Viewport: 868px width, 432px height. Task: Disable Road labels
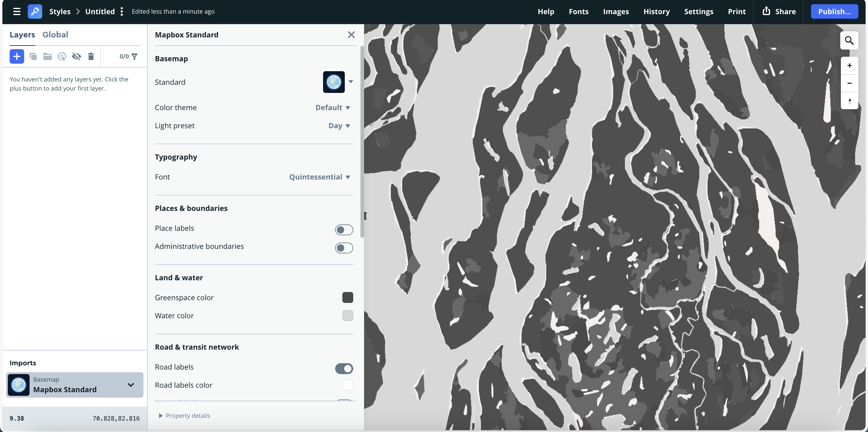tap(344, 368)
